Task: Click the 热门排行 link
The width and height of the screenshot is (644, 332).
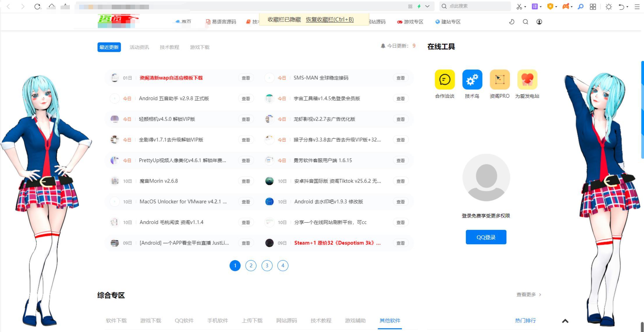Action: (525, 320)
